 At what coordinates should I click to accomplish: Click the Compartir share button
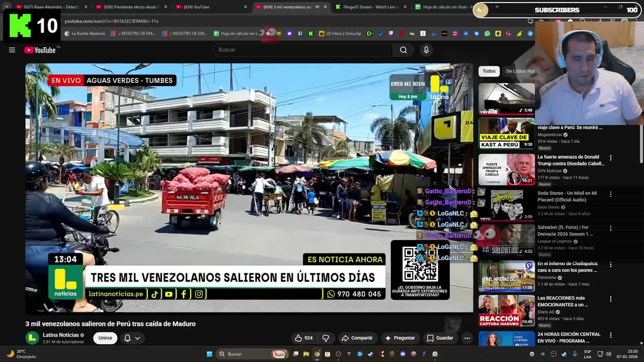[x=357, y=338]
